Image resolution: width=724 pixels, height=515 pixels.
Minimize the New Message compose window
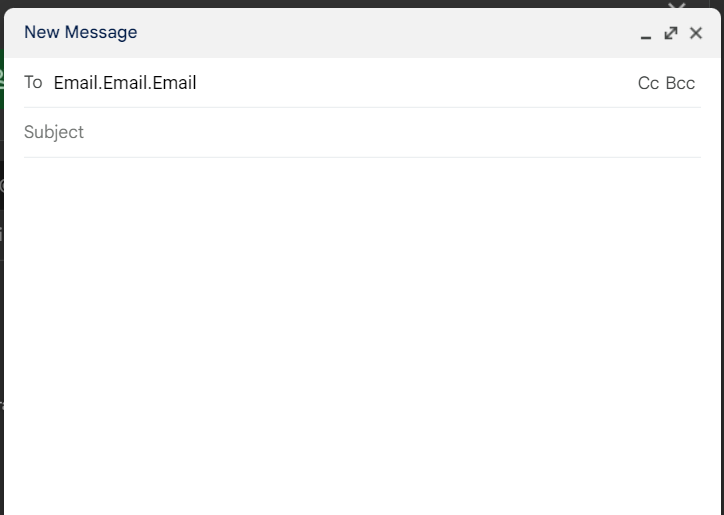(646, 34)
